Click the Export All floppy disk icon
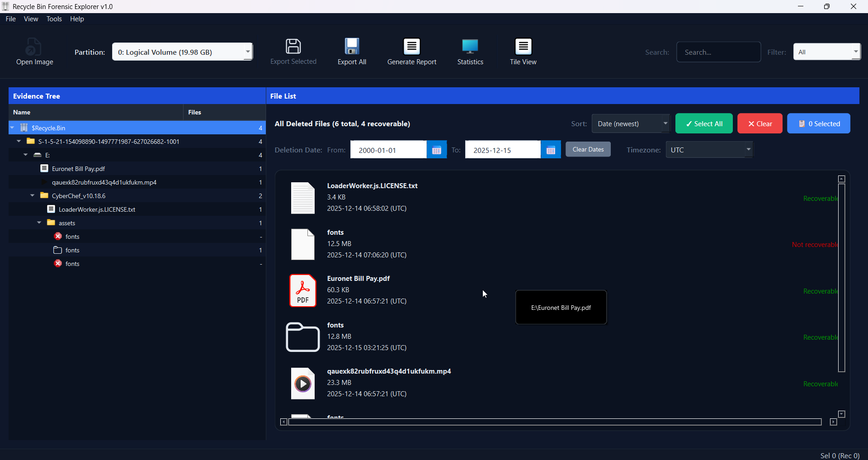 (x=352, y=47)
